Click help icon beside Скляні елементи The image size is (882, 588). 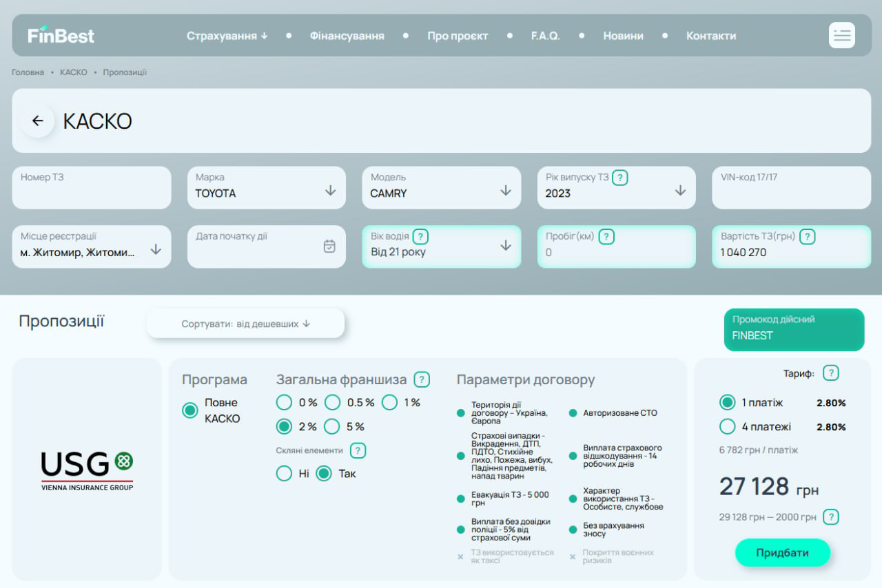[x=358, y=450]
